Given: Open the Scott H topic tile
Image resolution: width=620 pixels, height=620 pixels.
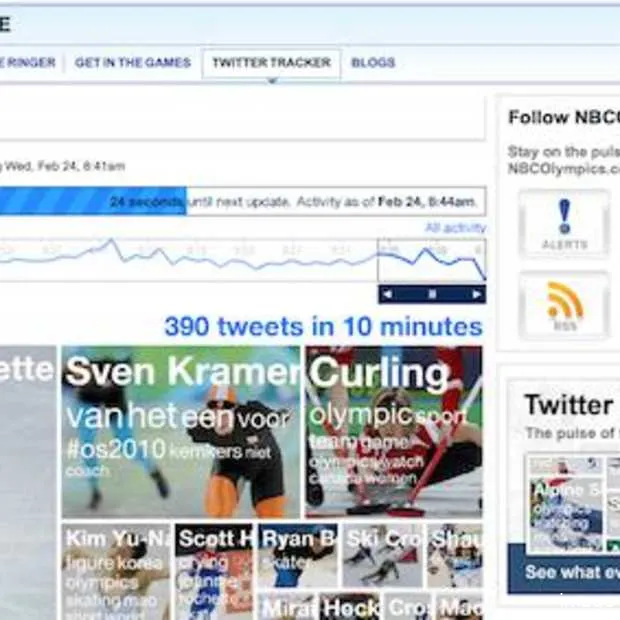Looking at the screenshot, I should 214,572.
